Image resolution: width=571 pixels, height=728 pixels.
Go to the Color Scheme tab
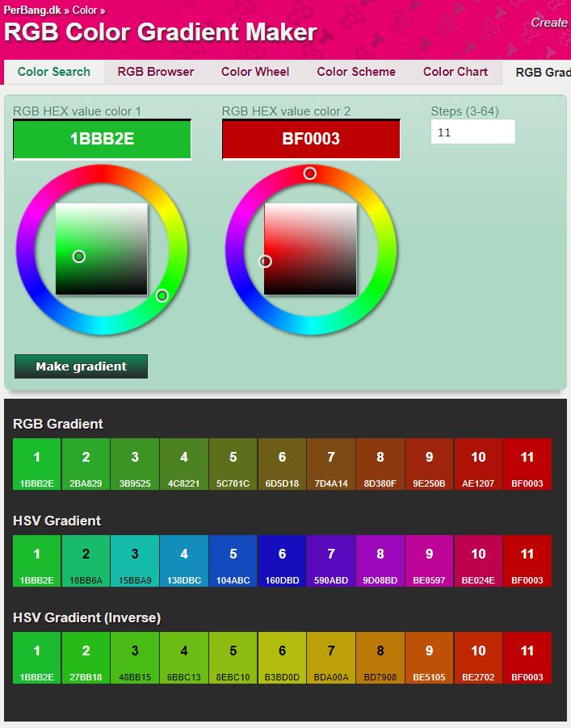[x=356, y=72]
